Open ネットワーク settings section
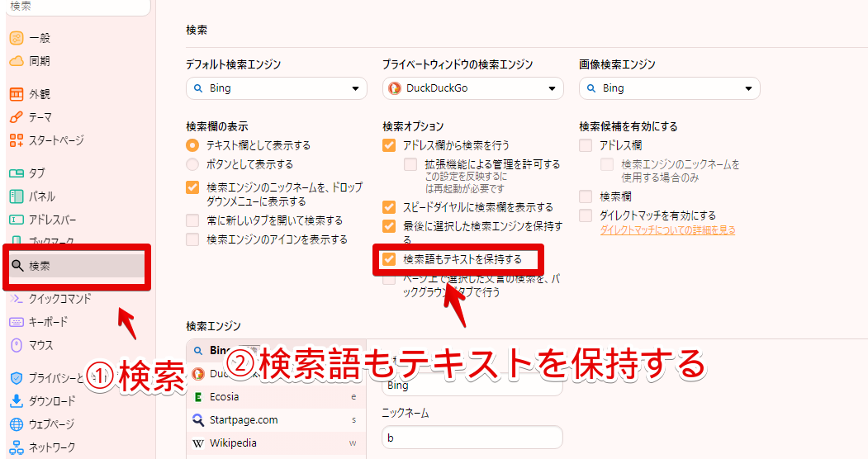 click(x=52, y=447)
